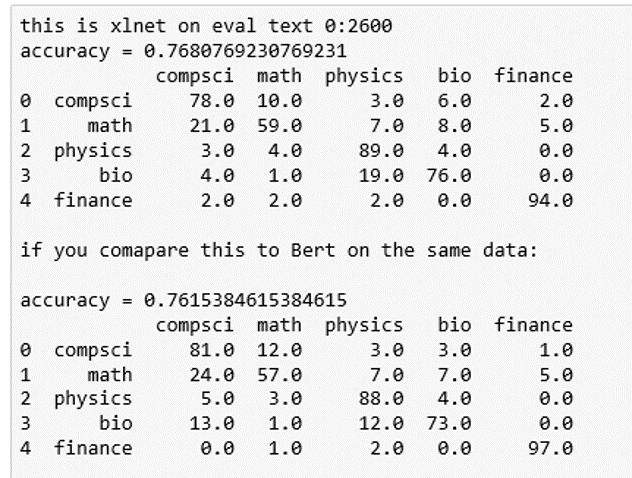The image size is (632, 478).
Task: Click the Bert accuracy value 0.7615384615384615
Action: point(245,300)
